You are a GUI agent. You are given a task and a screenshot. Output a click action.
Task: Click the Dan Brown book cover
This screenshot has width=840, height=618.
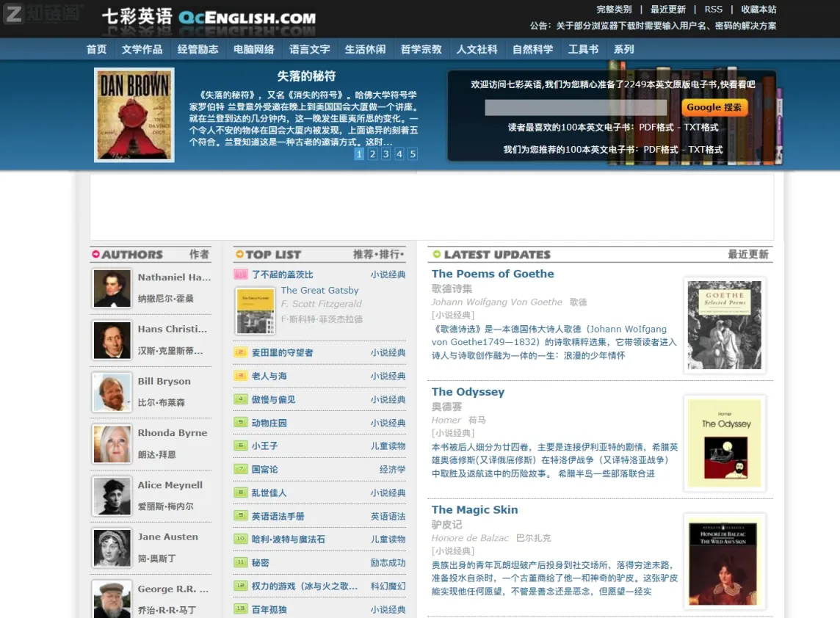[134, 114]
